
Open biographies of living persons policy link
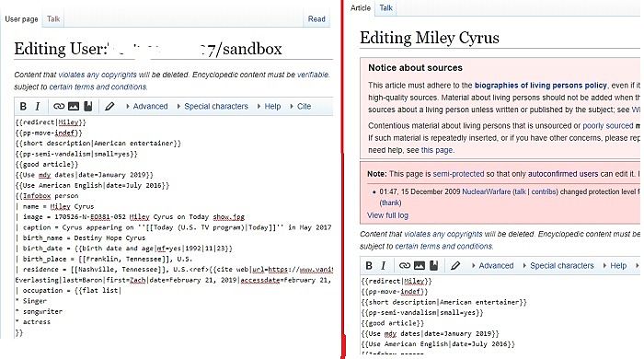pos(541,86)
